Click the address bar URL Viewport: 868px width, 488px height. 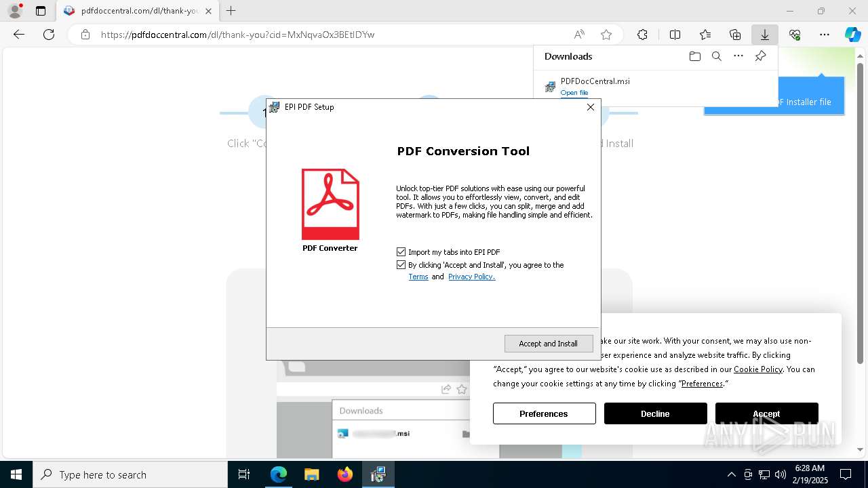pyautogui.click(x=237, y=35)
